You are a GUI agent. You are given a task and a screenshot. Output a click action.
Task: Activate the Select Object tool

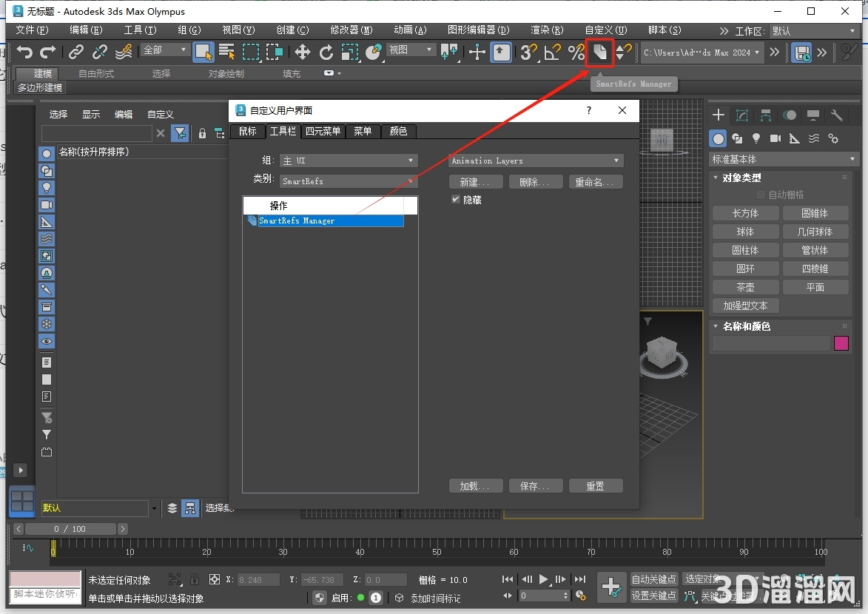pyautogui.click(x=203, y=52)
